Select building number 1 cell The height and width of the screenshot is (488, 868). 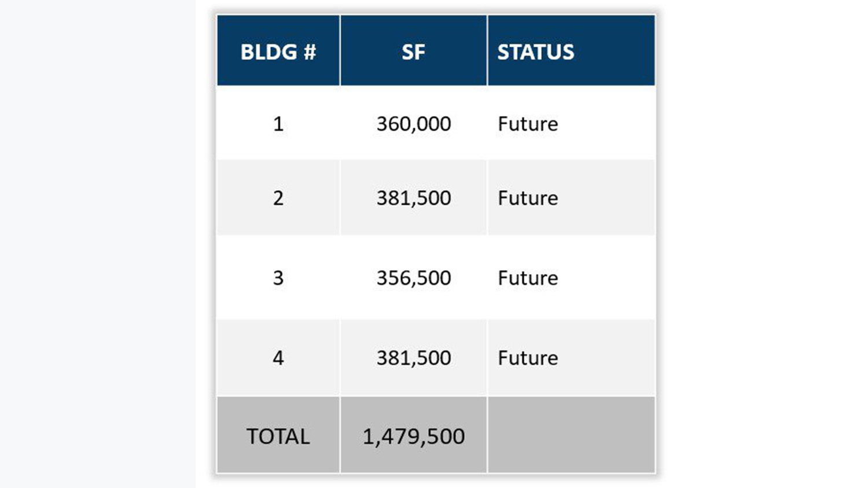coord(278,124)
